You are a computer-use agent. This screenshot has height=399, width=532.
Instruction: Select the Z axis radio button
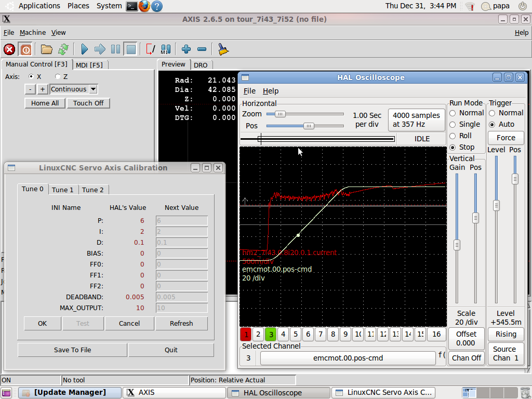pos(58,76)
